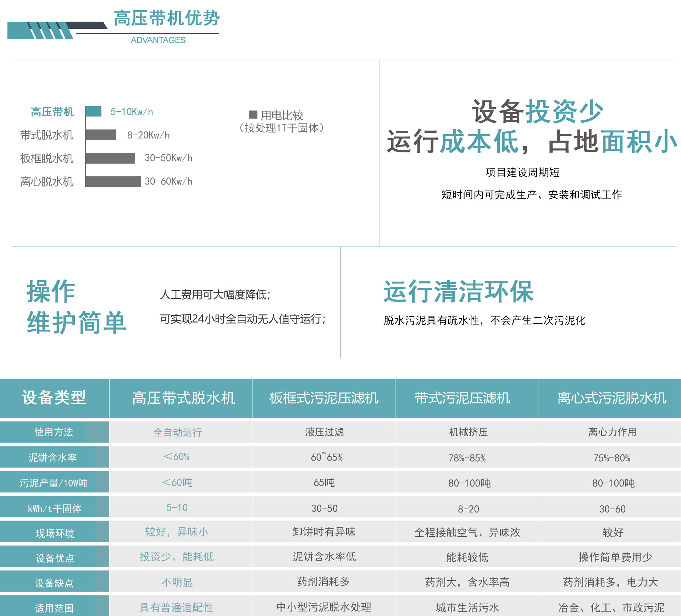681x616 pixels.
Task: Click the 高压带机优势 title text
Action: tap(167, 18)
